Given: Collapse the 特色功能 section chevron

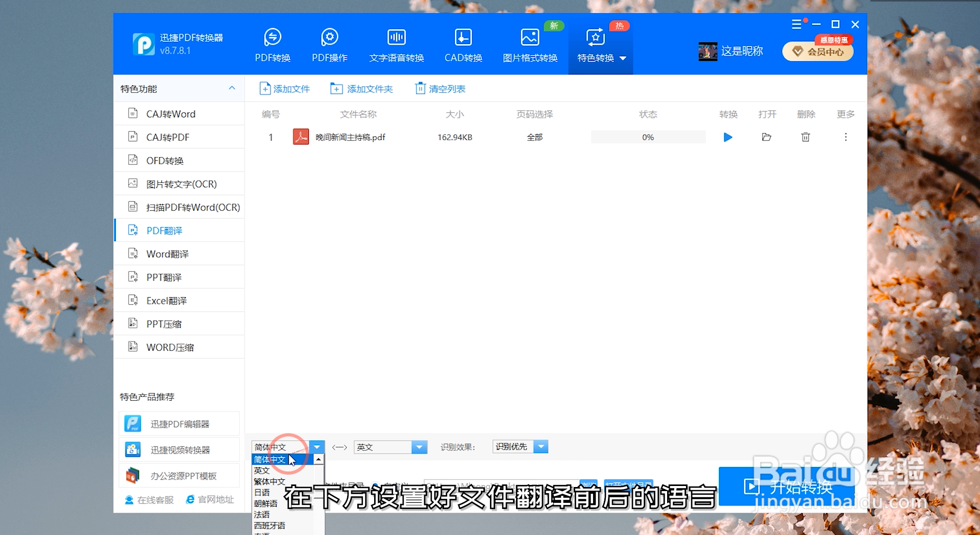Looking at the screenshot, I should coord(232,88).
